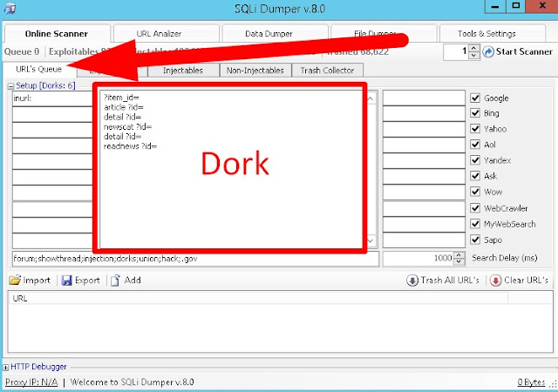
Task: Click 'Welcome to SQLi Dumper v.8.0' status text
Action: (x=132, y=382)
